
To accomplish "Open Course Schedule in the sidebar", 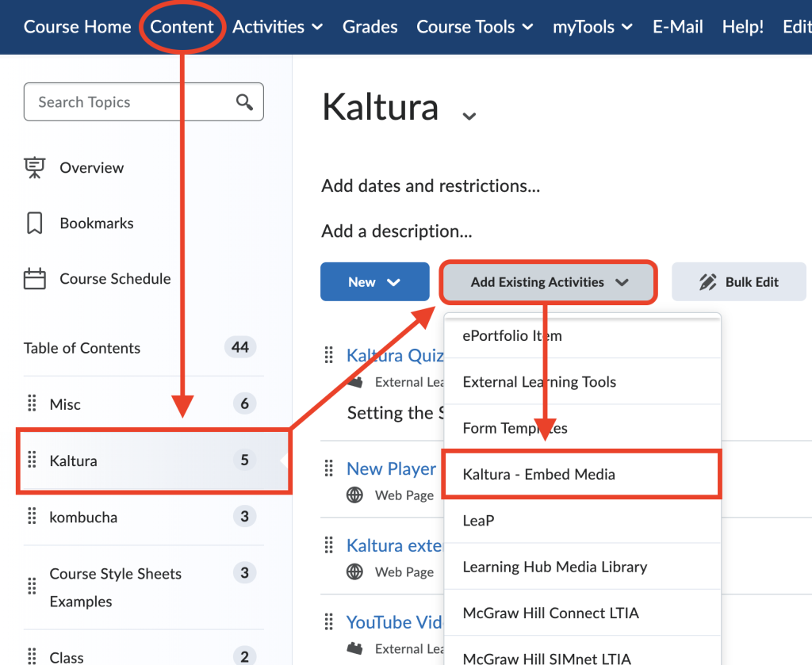I will tap(115, 278).
